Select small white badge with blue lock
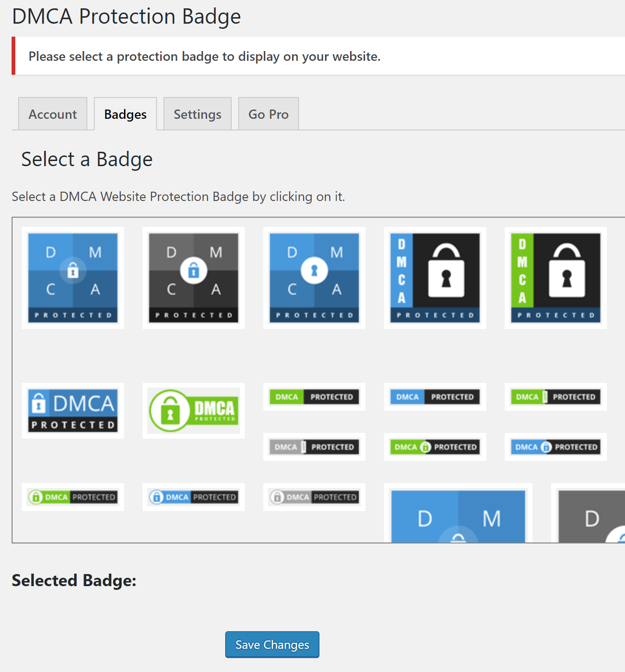 coord(194,497)
